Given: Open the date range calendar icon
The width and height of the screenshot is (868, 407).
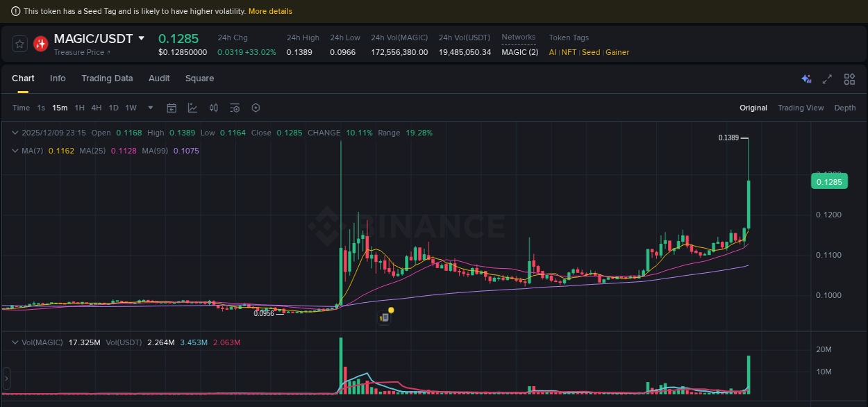Looking at the screenshot, I should coord(172,108).
